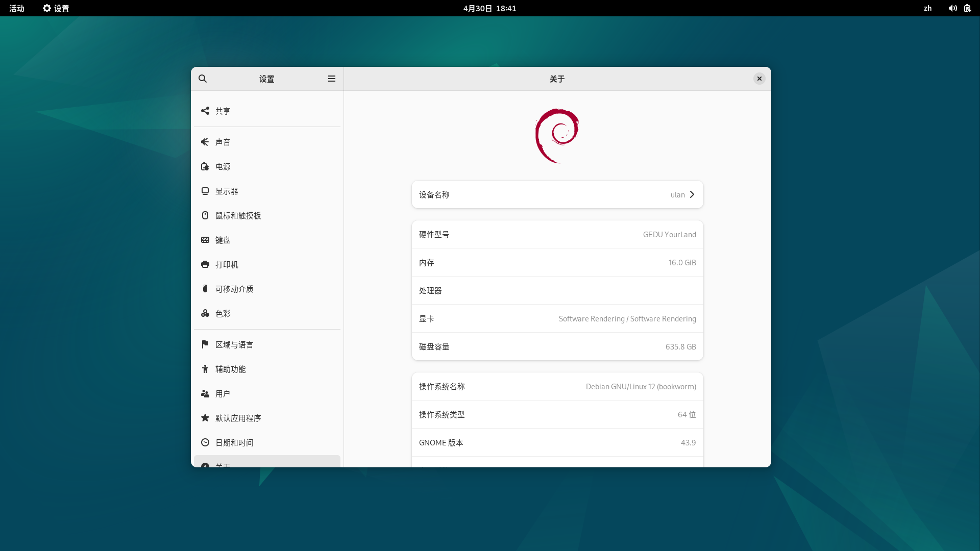Click the 处理器 row label
980x551 pixels.
431,290
